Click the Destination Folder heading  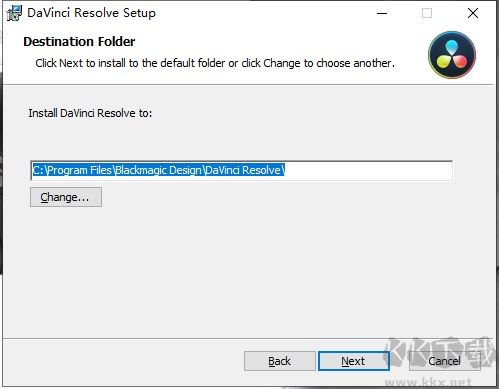pos(79,42)
